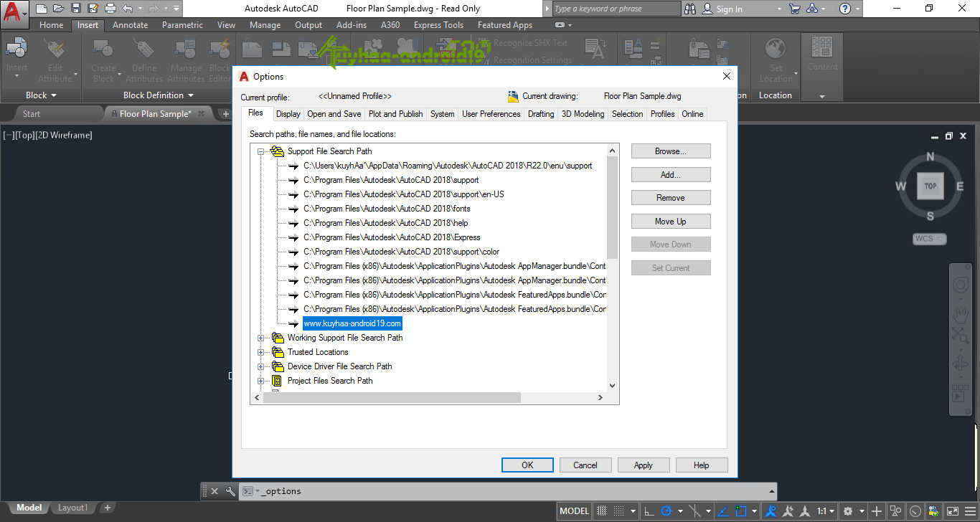Switch to the Open and Save tab
The width and height of the screenshot is (980, 522).
point(334,114)
